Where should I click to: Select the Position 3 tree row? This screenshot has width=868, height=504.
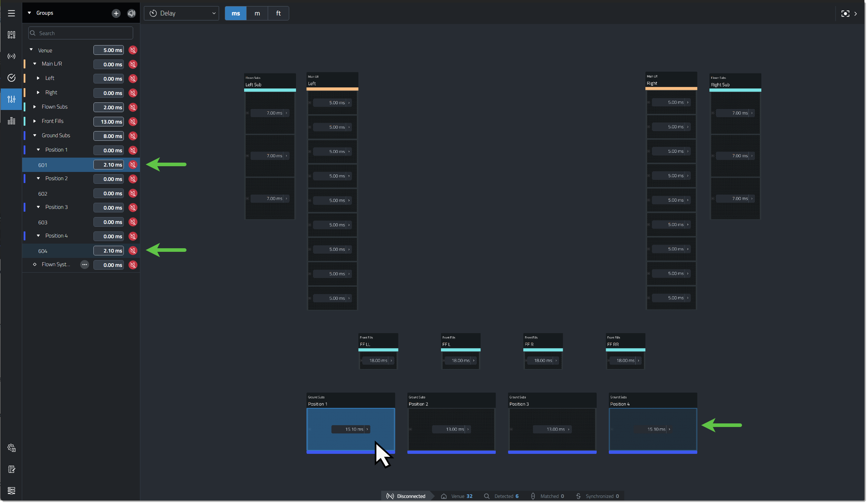81,207
